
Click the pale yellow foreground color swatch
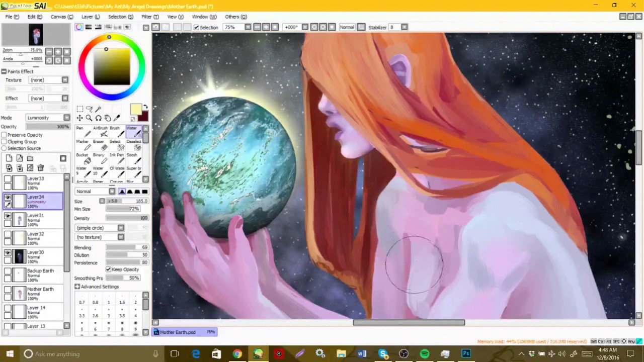pyautogui.click(x=135, y=110)
